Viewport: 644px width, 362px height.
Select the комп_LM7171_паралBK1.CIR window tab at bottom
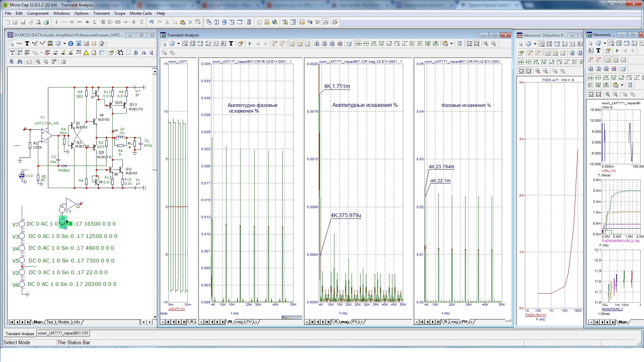pos(63,333)
